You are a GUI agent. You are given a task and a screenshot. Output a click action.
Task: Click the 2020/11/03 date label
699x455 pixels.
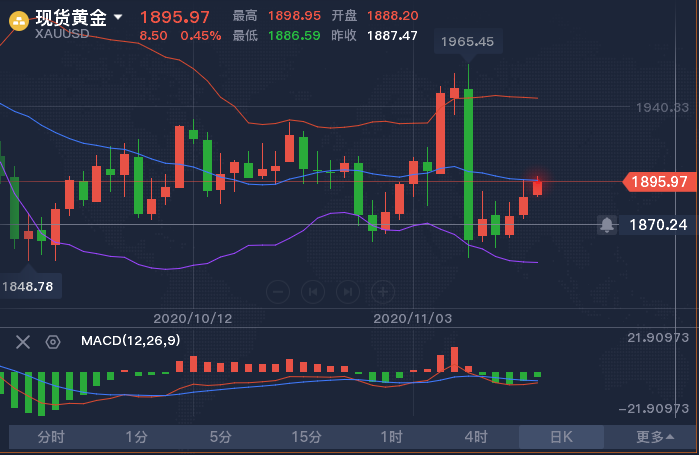click(412, 318)
